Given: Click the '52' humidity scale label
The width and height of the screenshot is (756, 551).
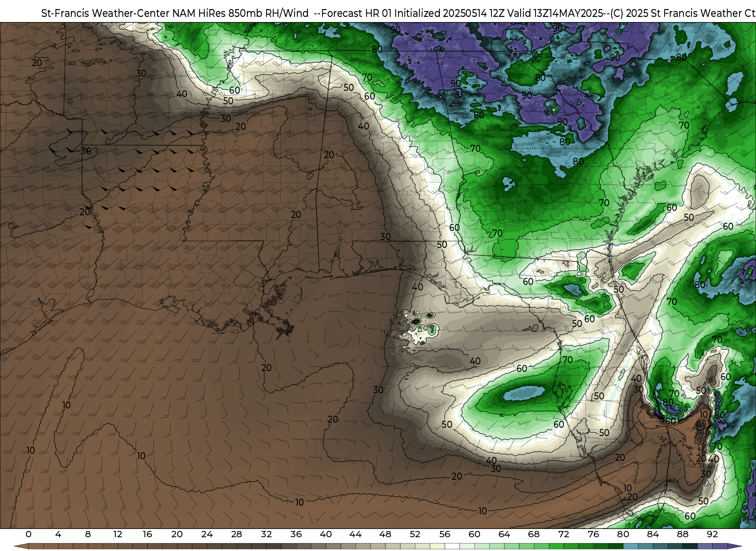Looking at the screenshot, I should point(415,534).
